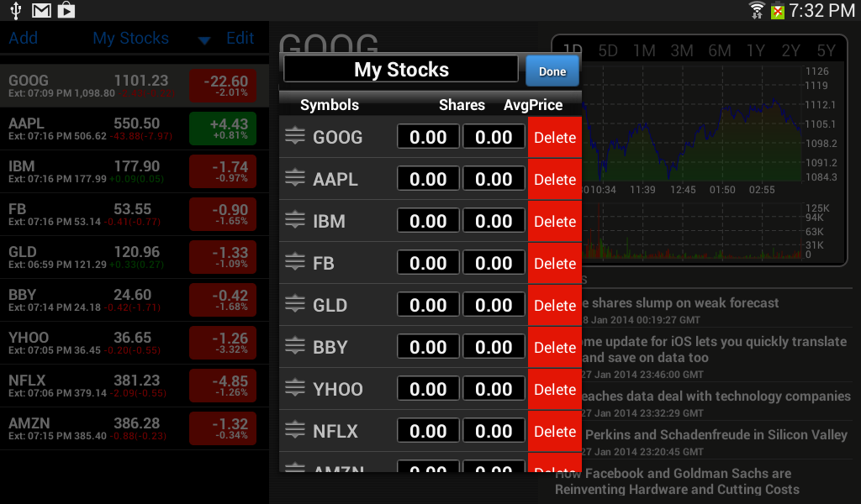Delete AAPL from My Stocks
This screenshot has width=861, height=504.
click(555, 179)
